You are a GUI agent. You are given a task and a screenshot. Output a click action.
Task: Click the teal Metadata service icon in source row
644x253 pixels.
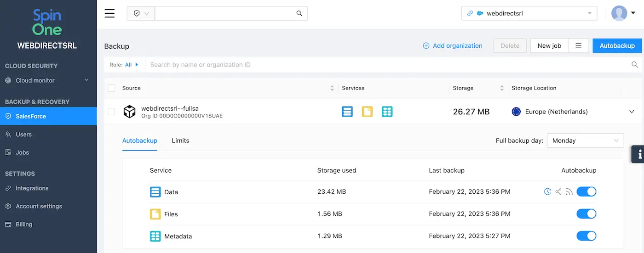click(387, 112)
